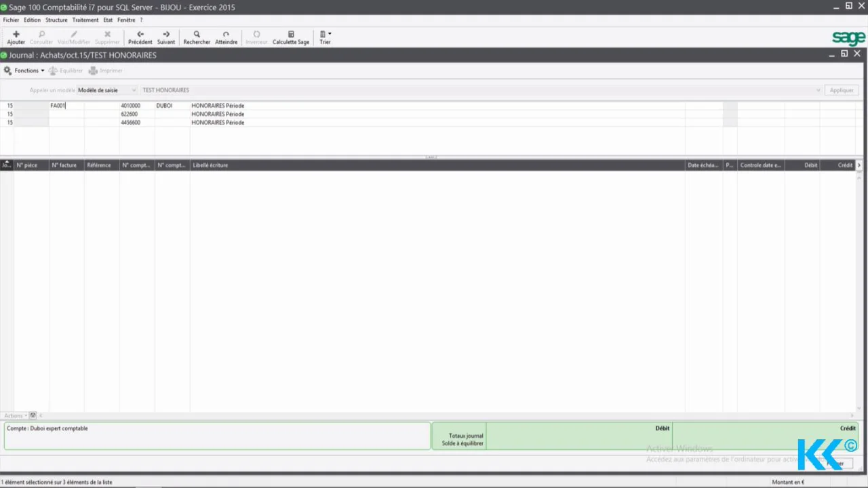
Task: Click HONORAIRES Période label in 622600 row
Action: pos(218,114)
